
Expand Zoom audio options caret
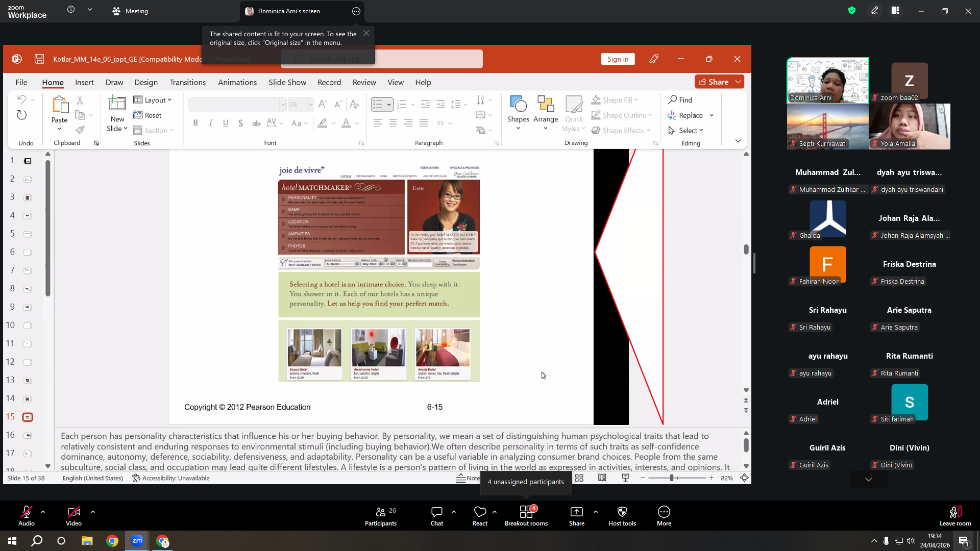point(42,511)
